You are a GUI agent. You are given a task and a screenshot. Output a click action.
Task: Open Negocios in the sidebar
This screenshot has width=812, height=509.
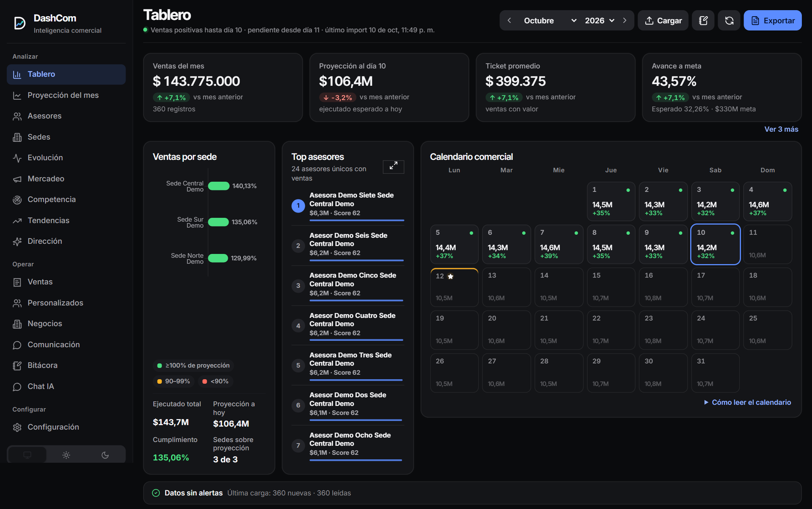pos(66,324)
